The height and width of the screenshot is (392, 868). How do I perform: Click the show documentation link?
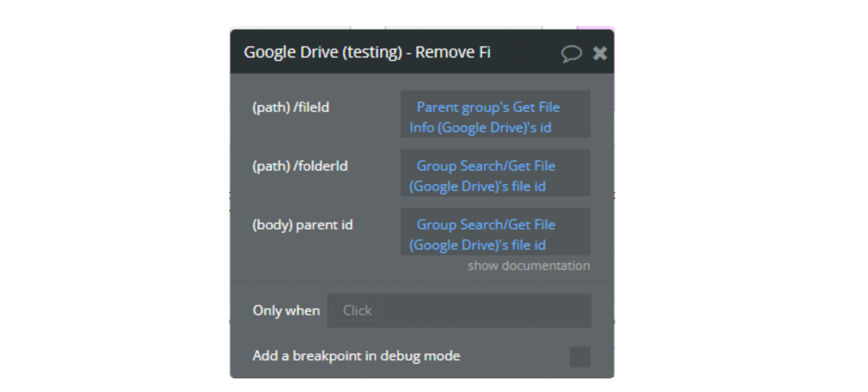pyautogui.click(x=529, y=265)
